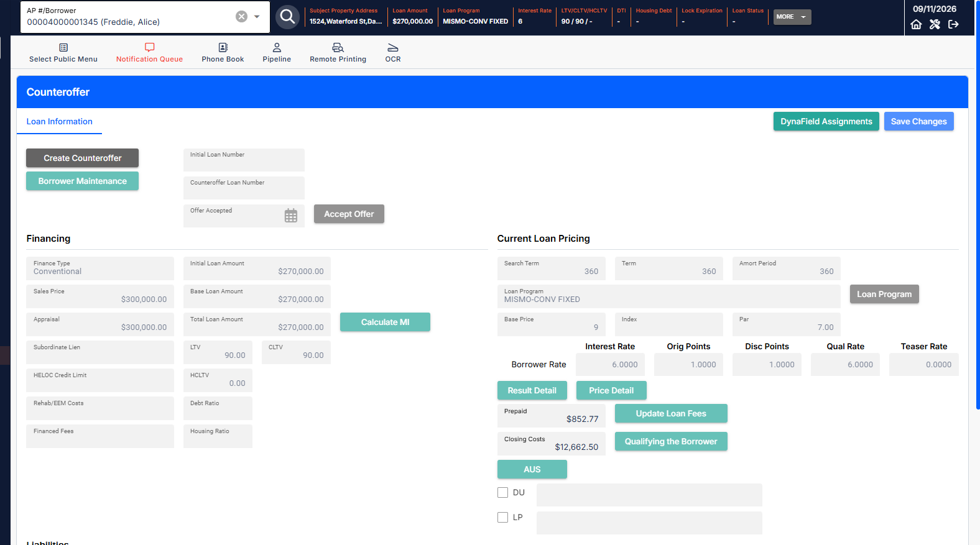980x545 pixels.
Task: Open Price Detail
Action: point(611,390)
